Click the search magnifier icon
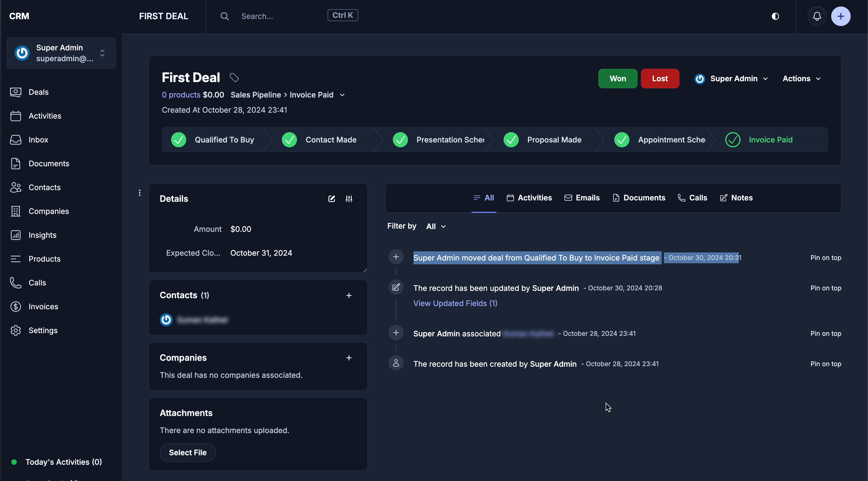The image size is (868, 481). (224, 16)
